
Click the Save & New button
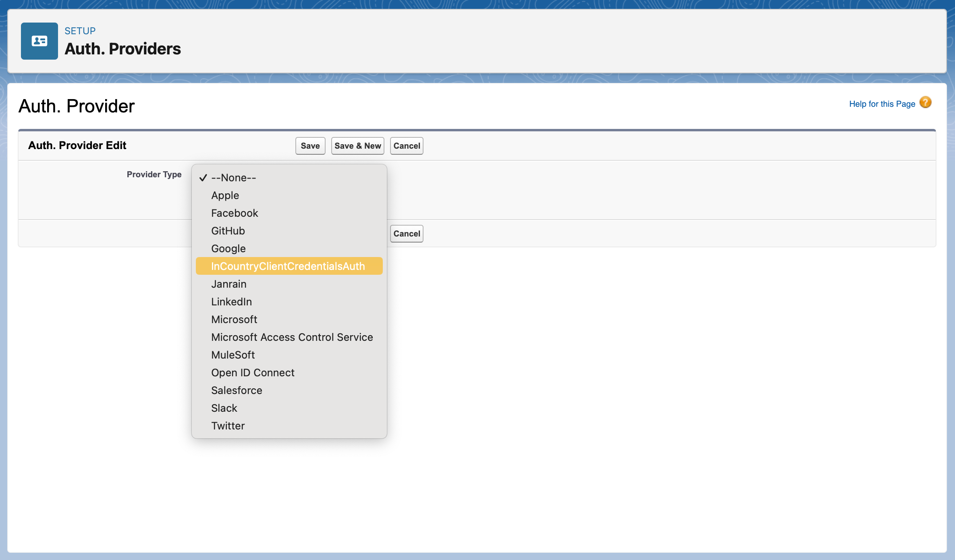[357, 146]
